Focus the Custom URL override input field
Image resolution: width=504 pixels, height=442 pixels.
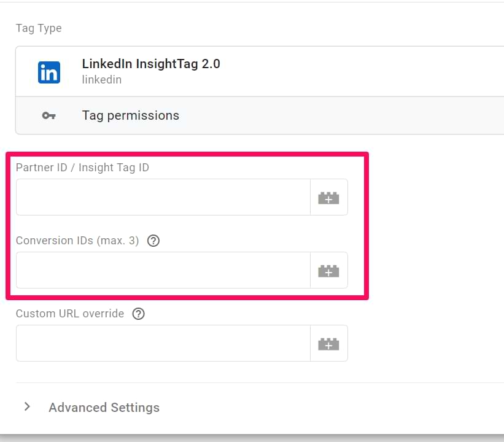click(163, 343)
